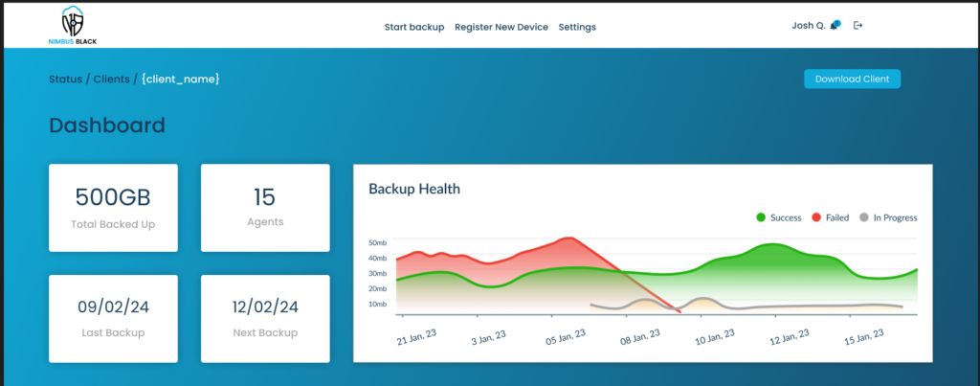
Task: Click the green Success legend dot
Action: pyautogui.click(x=761, y=217)
